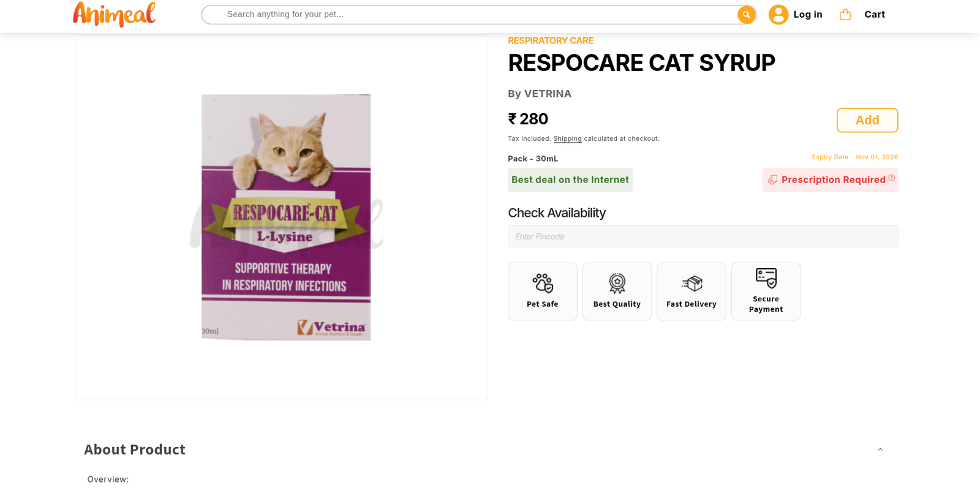980x488 pixels.
Task: Click the Prescription Required badge
Action: click(x=827, y=180)
